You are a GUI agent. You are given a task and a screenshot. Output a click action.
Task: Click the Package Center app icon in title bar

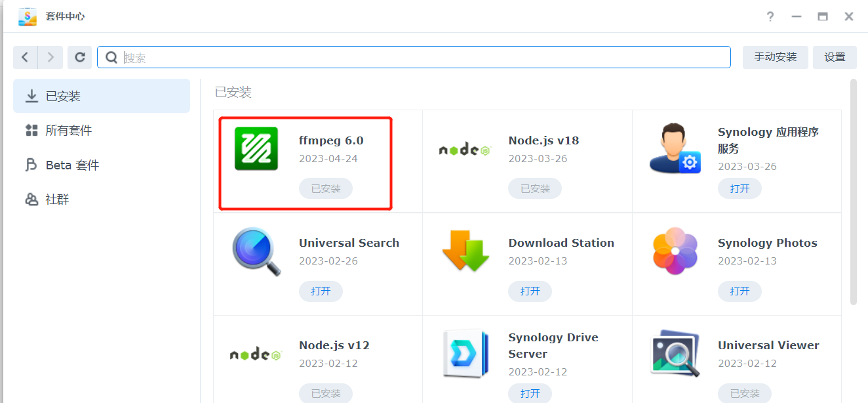(28, 16)
